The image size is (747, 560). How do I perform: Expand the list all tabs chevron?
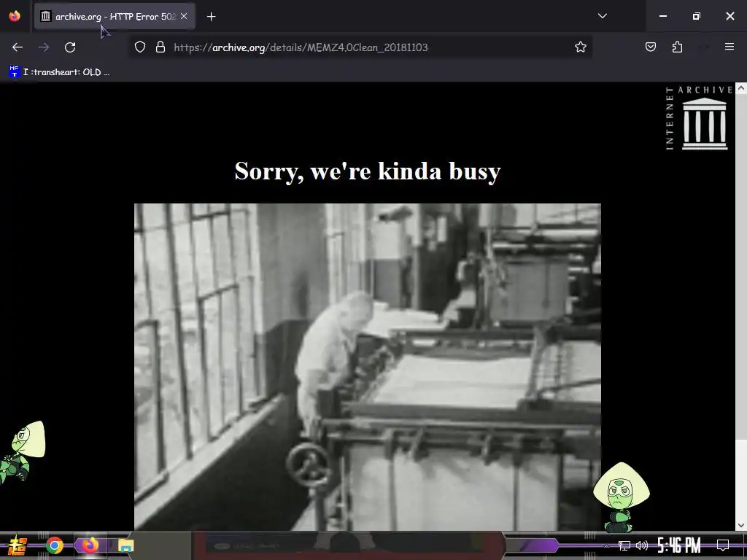[602, 16]
